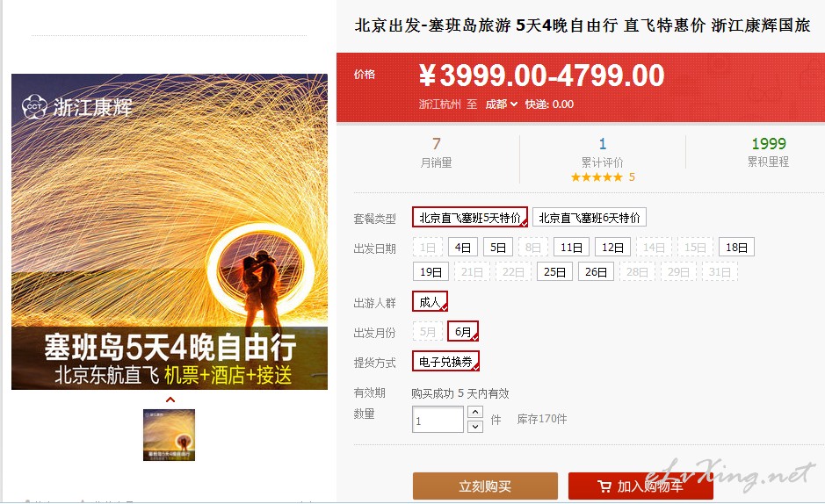Open the 累计评价 reviews count
The width and height of the screenshot is (825, 504).
(x=603, y=153)
